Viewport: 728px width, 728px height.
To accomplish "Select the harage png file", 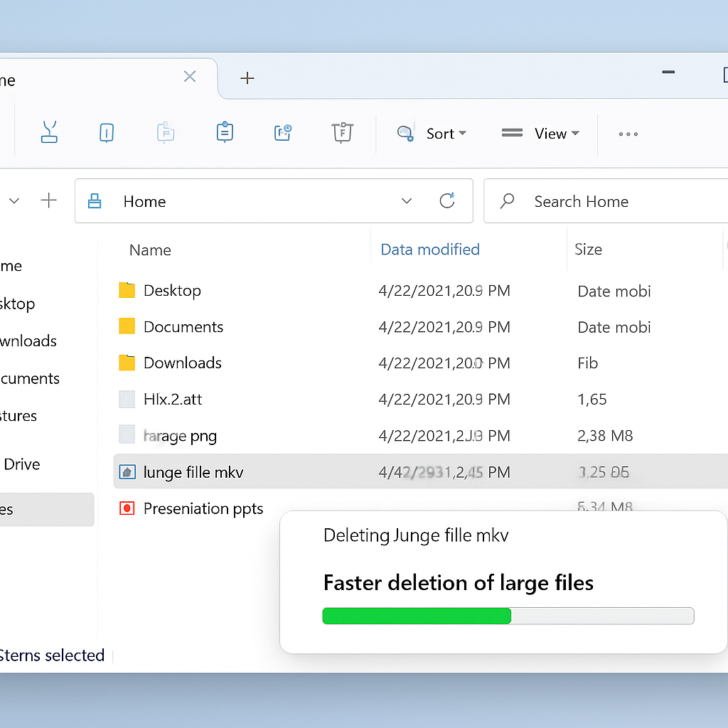I will (x=421, y=436).
